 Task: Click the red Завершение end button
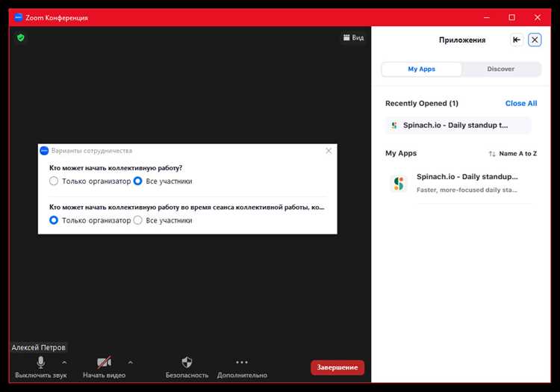point(337,367)
